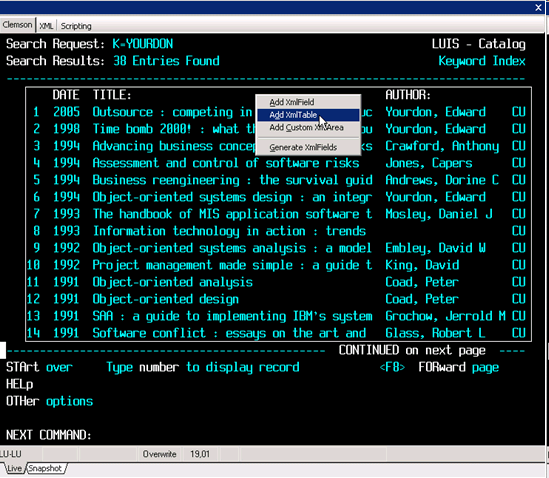Click the AUTHOR: column header
This screenshot has width=549, height=478.
pos(408,95)
